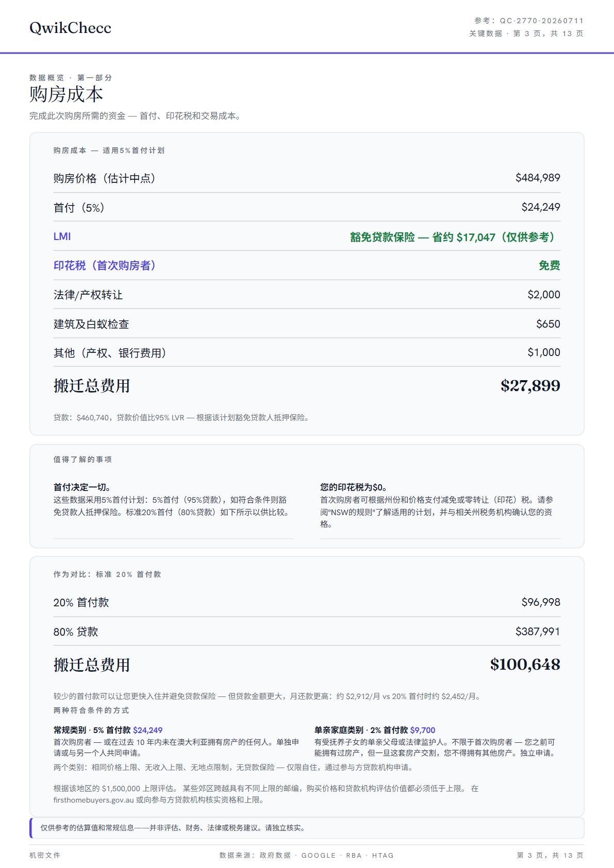Click the footer page number 第 3 页，共 13 页
This screenshot has width=614, height=868.
[550, 855]
